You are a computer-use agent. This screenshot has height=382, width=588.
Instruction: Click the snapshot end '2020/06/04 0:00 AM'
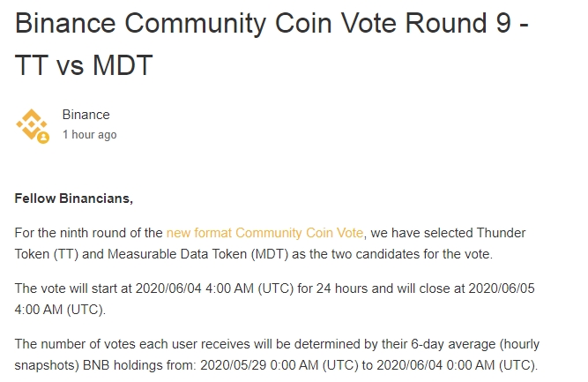pos(435,365)
